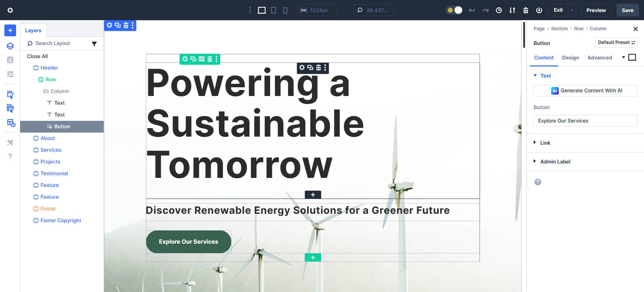Click the power icon in top bar
The image size is (644, 292).
pos(539,10)
